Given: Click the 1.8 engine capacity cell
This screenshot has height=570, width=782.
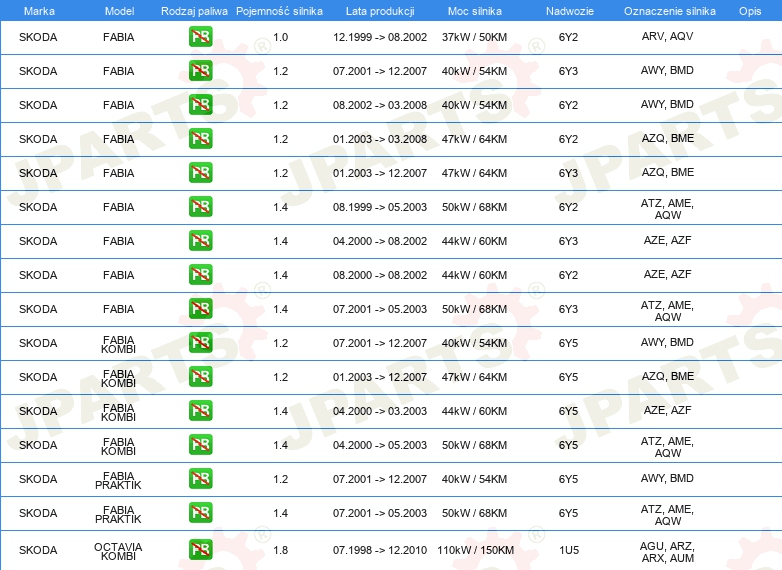Looking at the screenshot, I should 281,550.
